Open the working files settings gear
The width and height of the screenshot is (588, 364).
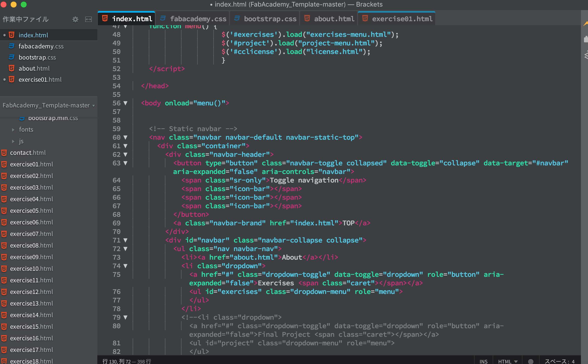point(75,19)
